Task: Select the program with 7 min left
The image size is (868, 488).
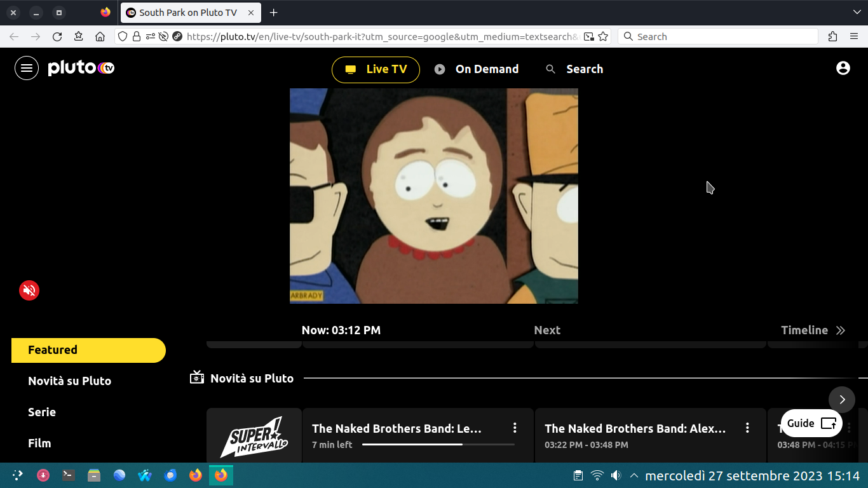Action: pos(418,435)
